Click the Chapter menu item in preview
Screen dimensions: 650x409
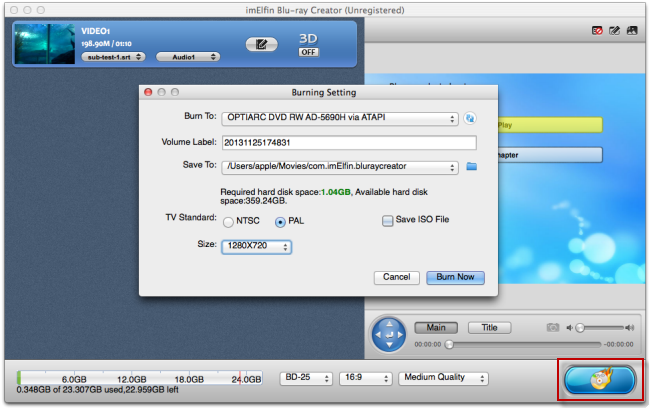coord(550,155)
